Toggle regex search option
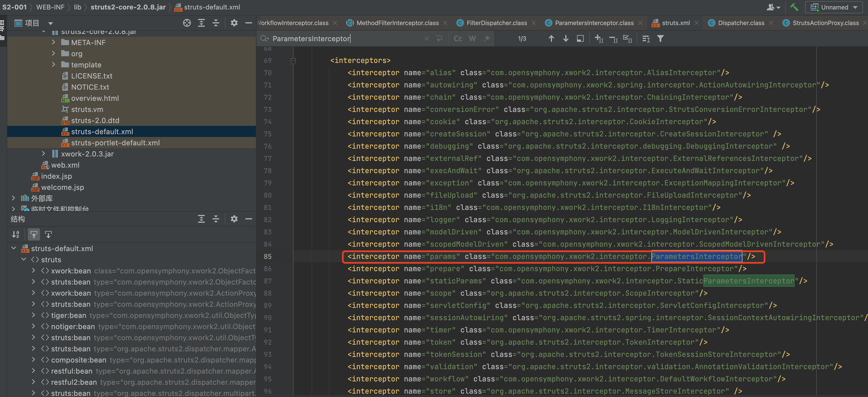 coord(487,38)
